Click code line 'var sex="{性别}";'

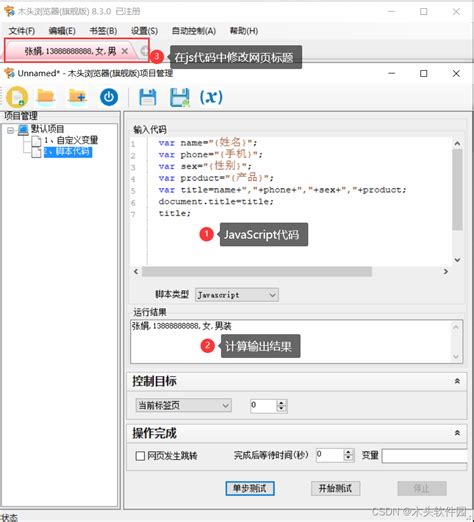coord(205,166)
